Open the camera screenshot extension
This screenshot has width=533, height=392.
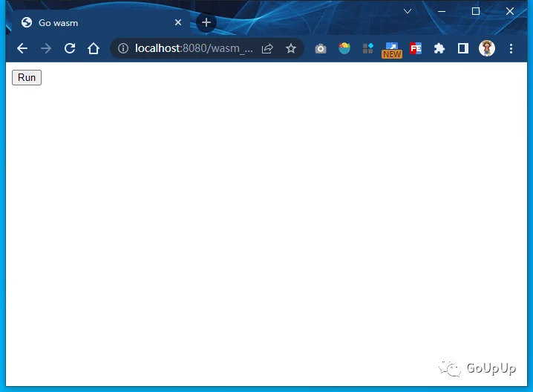pos(321,49)
